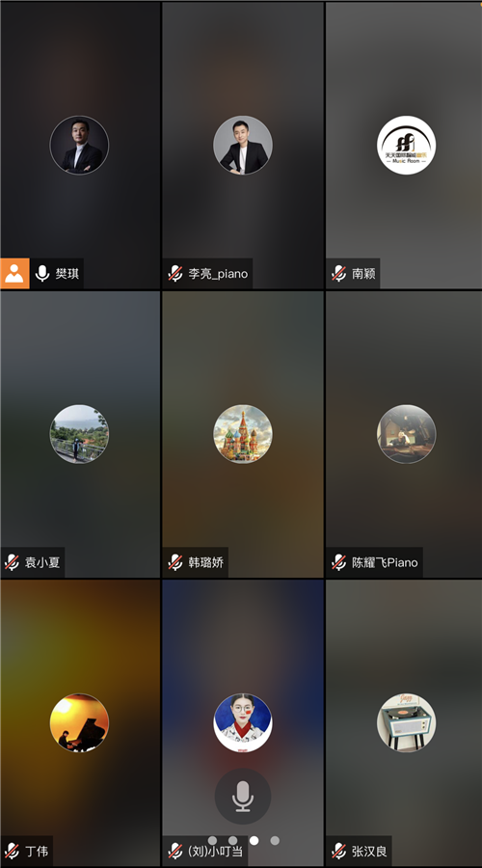
Task: Click muted mic icon beside 袁小夏
Action: 12,562
